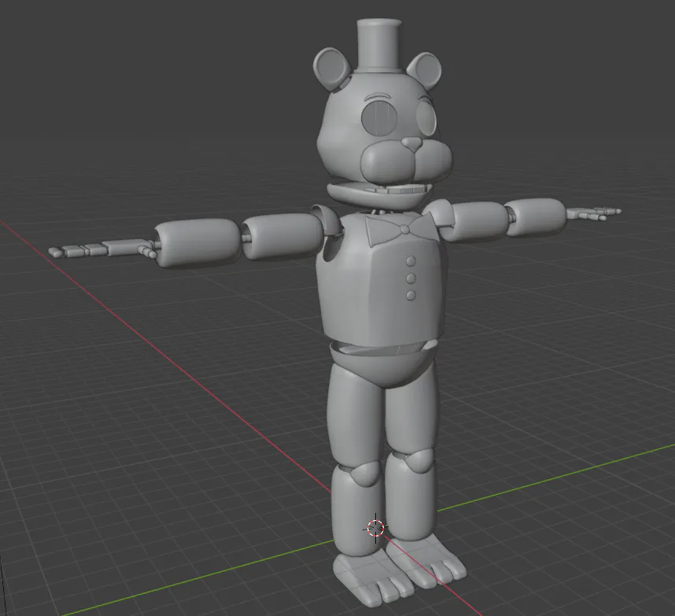
Task: Select the middle chest button
Action: [411, 278]
